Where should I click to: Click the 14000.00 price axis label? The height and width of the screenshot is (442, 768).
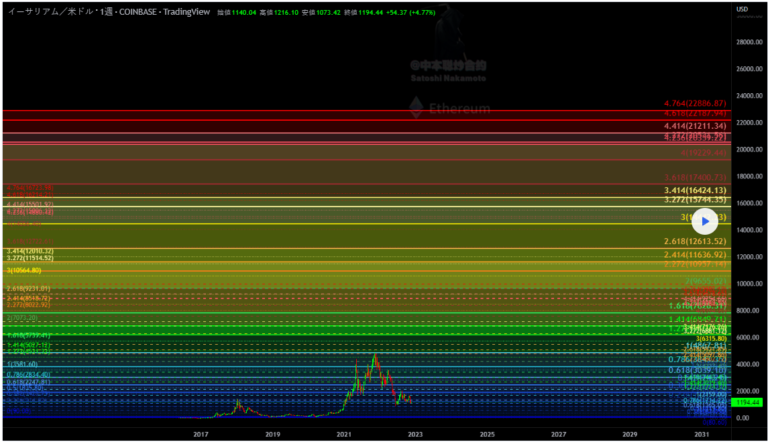pyautogui.click(x=748, y=231)
